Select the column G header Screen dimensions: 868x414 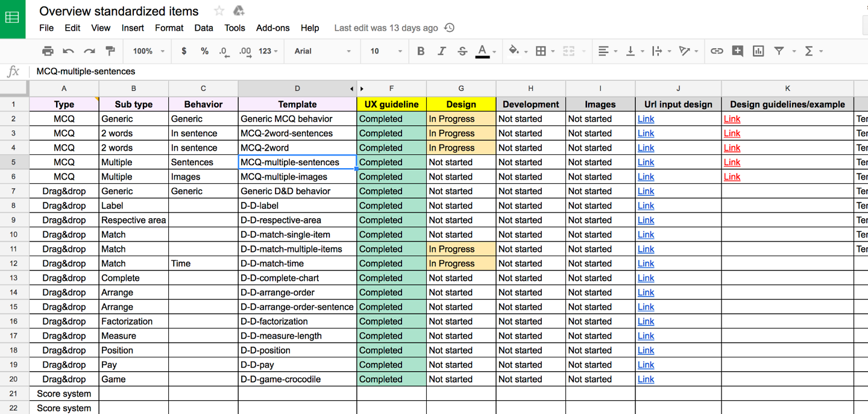pos(461,89)
